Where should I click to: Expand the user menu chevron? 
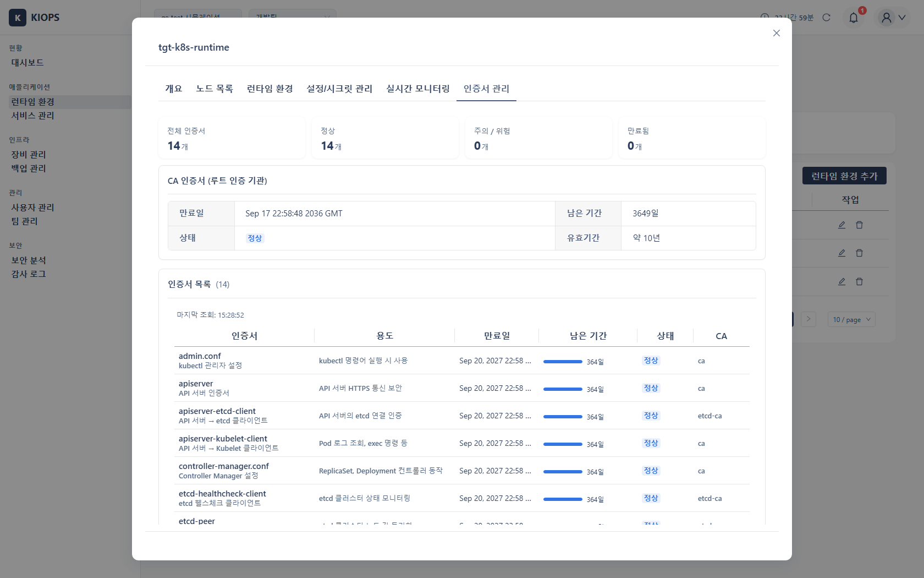pyautogui.click(x=902, y=18)
